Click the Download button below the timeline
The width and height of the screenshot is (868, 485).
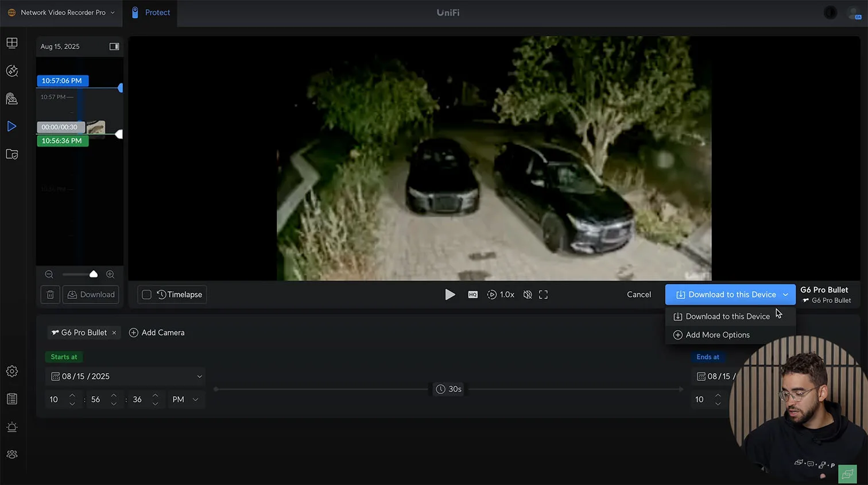pyautogui.click(x=91, y=295)
